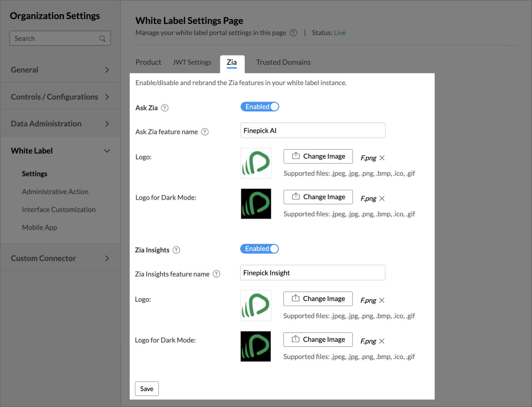
Task: Open the Trusted Domains tab
Action: 283,62
